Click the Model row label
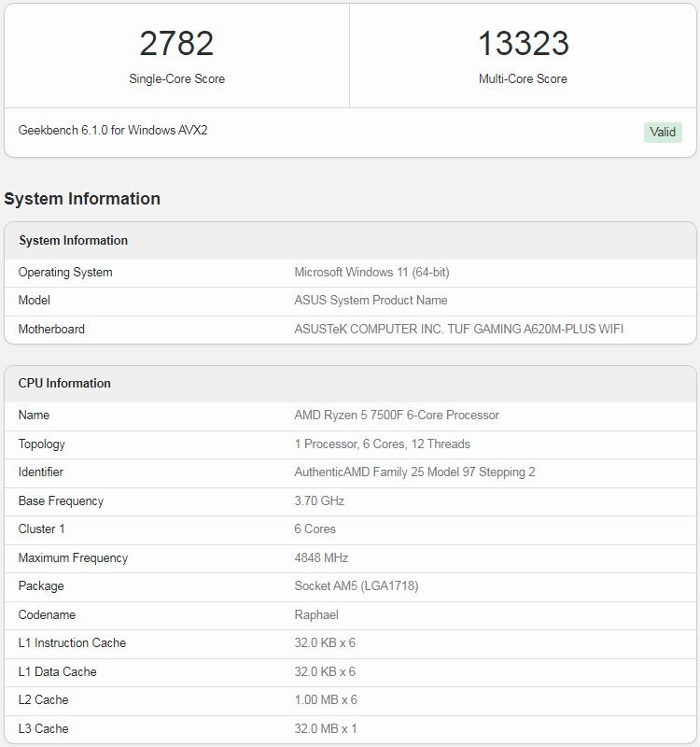This screenshot has width=700, height=747. point(35,300)
